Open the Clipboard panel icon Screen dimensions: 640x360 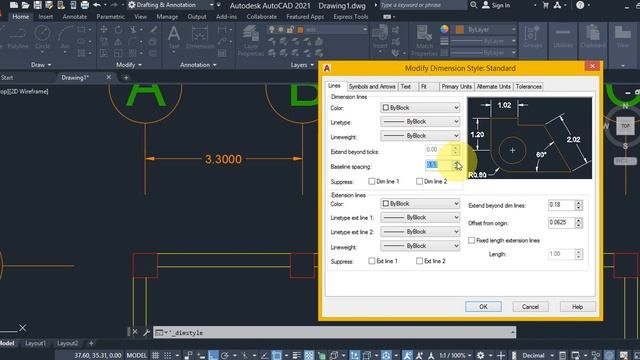click(593, 36)
